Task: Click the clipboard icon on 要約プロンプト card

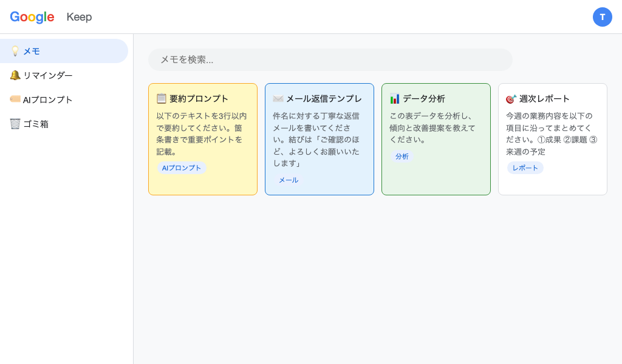Action: (x=161, y=98)
